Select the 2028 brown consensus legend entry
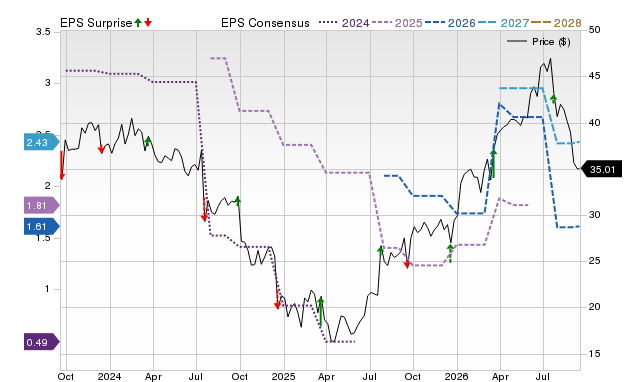This screenshot has height=382, width=640. (556, 23)
